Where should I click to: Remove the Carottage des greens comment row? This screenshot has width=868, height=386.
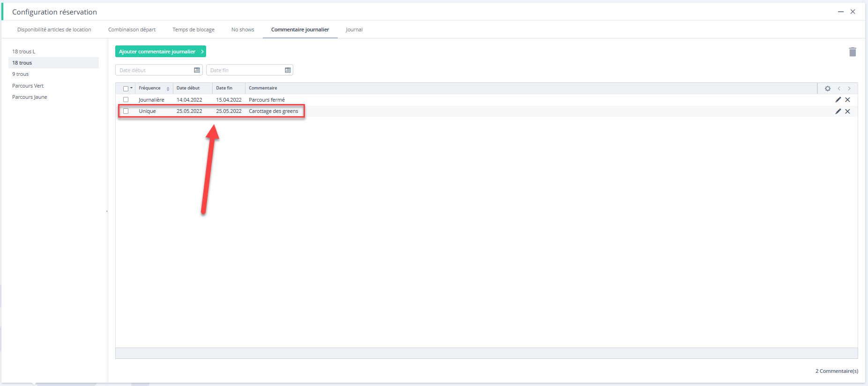pos(847,111)
